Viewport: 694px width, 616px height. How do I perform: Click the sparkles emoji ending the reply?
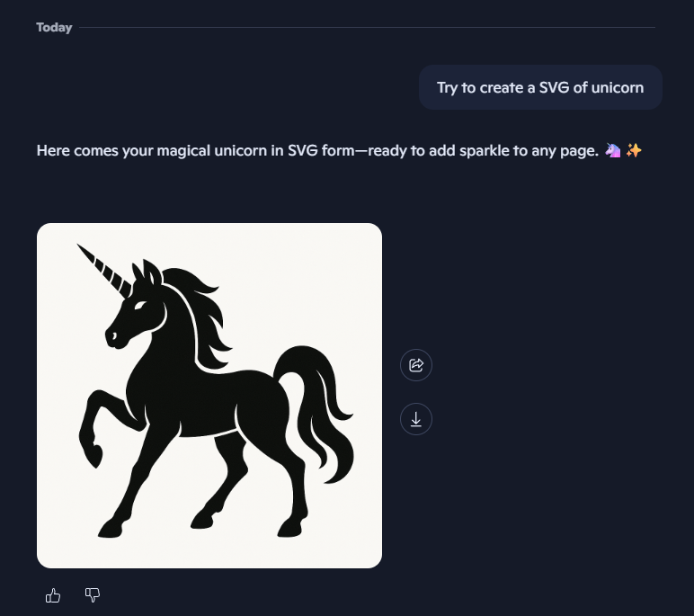(x=634, y=150)
